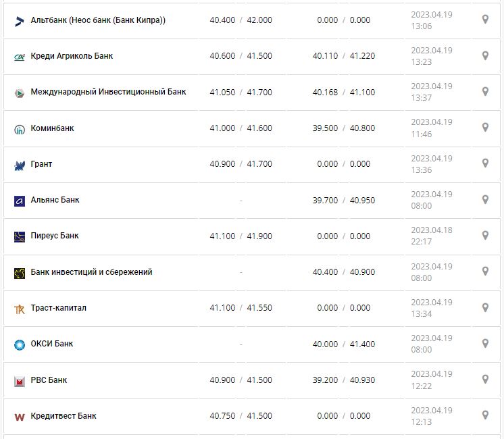Viewport: 504px width, 439px height.
Task: Open Международный Инвестиционный Банк link
Action: [x=108, y=92]
